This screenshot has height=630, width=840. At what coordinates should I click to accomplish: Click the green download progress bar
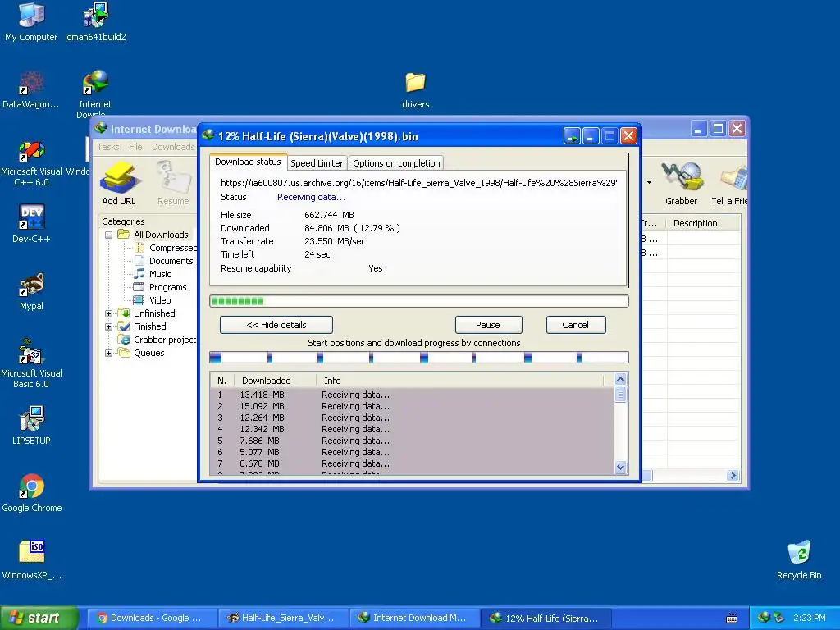pyautogui.click(x=419, y=301)
